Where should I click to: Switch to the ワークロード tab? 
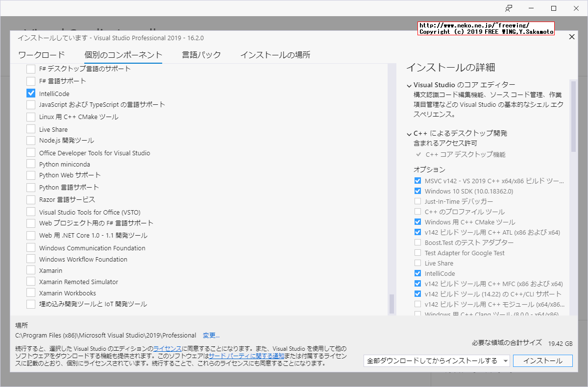[x=41, y=55]
